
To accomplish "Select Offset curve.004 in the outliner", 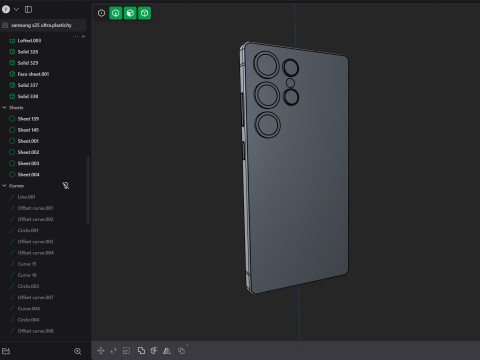I will click(x=36, y=253).
